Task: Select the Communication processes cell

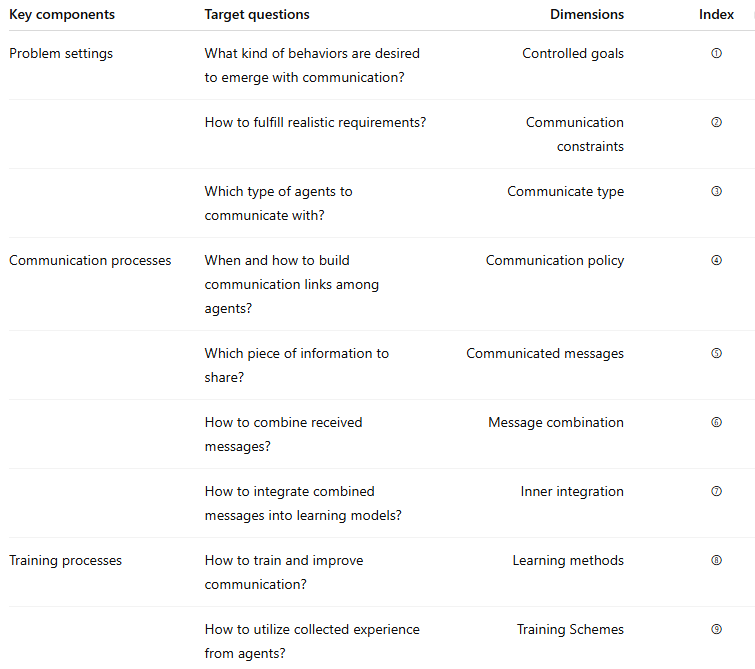Action: tap(90, 261)
